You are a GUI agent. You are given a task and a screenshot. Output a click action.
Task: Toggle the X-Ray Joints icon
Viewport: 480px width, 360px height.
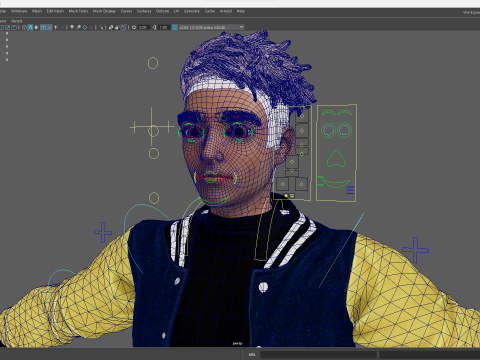[123, 27]
